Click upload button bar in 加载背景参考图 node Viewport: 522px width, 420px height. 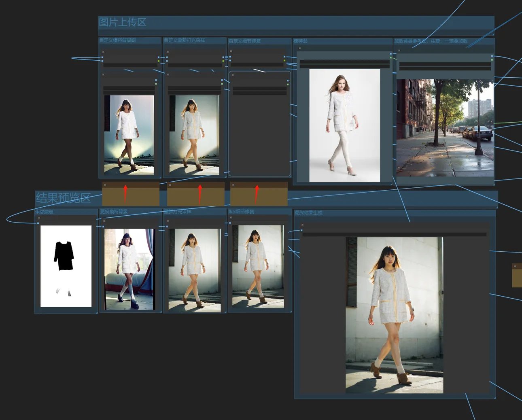coord(445,68)
